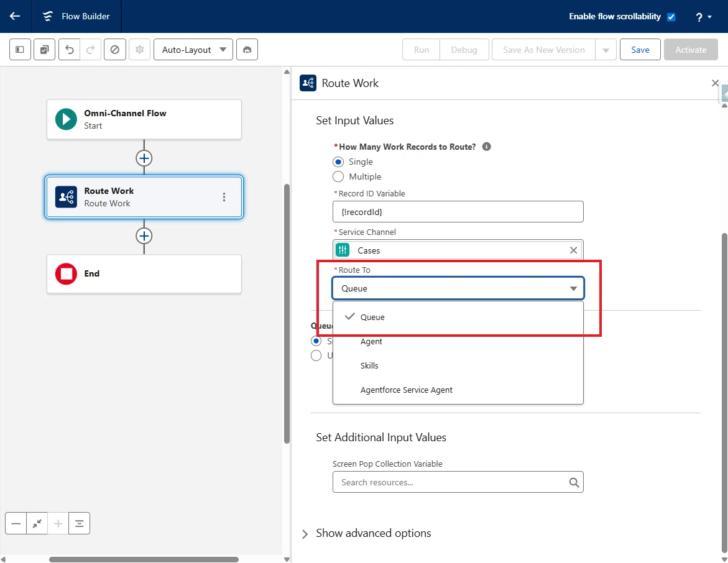Click the slashed-circle errors icon in the toolbar
Image resolution: width=728 pixels, height=563 pixels.
[x=114, y=49]
